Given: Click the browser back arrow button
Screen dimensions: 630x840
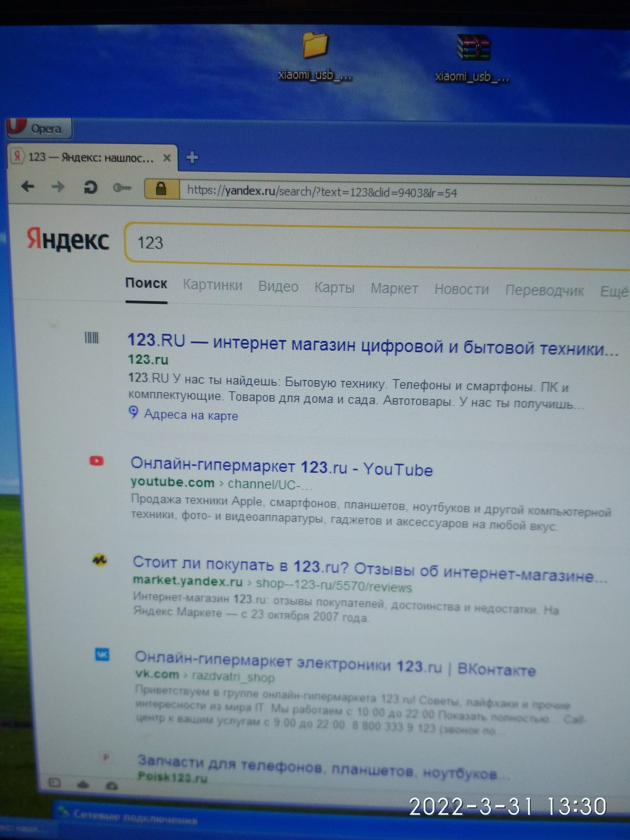Looking at the screenshot, I should pyautogui.click(x=28, y=186).
